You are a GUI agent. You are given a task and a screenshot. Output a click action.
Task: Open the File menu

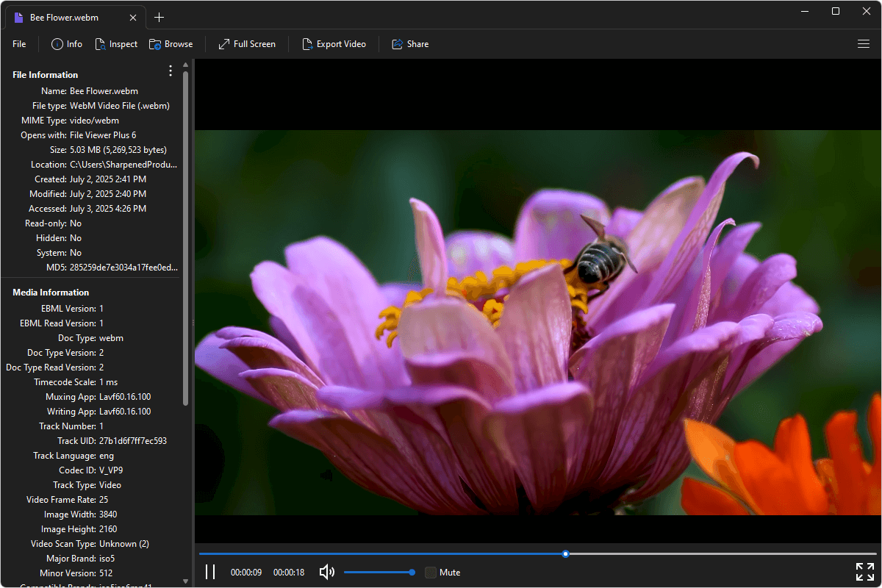tap(18, 43)
